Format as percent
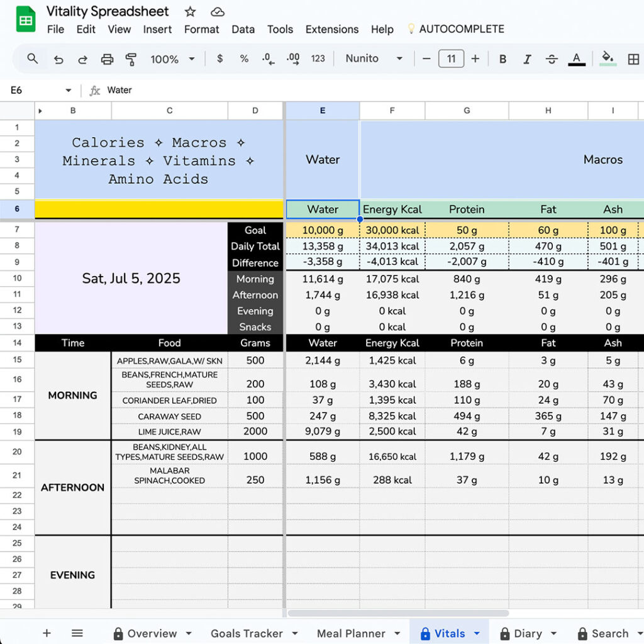 [x=244, y=58]
